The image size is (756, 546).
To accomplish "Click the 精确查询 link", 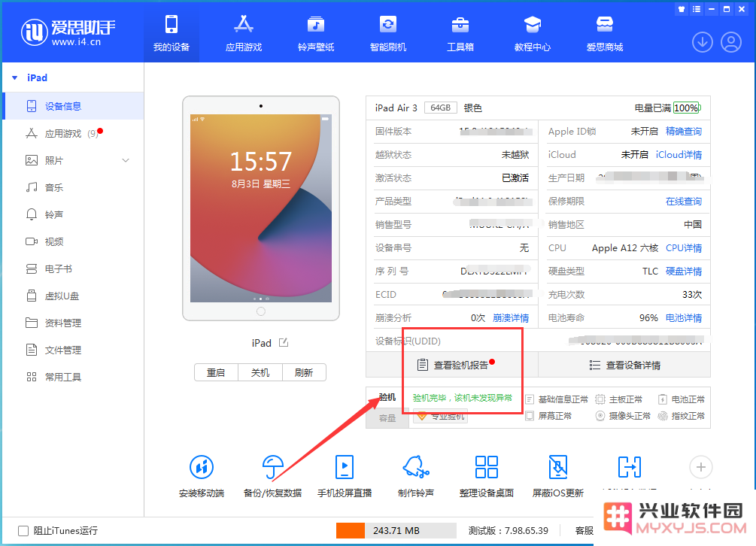I will pyautogui.click(x=684, y=131).
